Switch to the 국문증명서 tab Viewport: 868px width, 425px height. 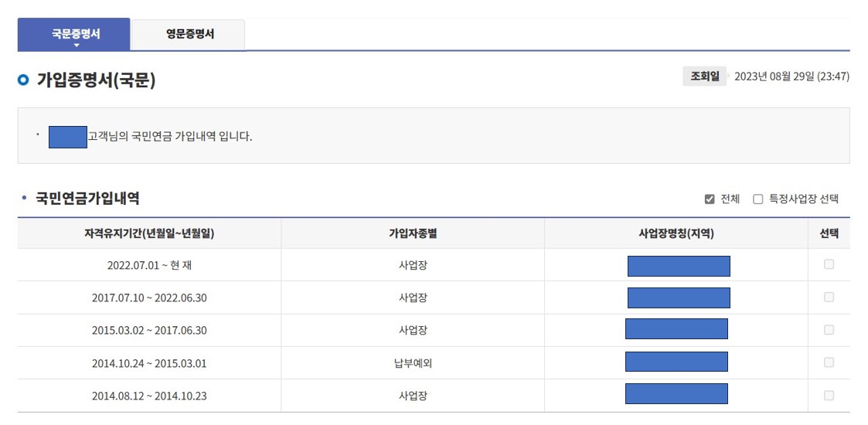[x=74, y=34]
